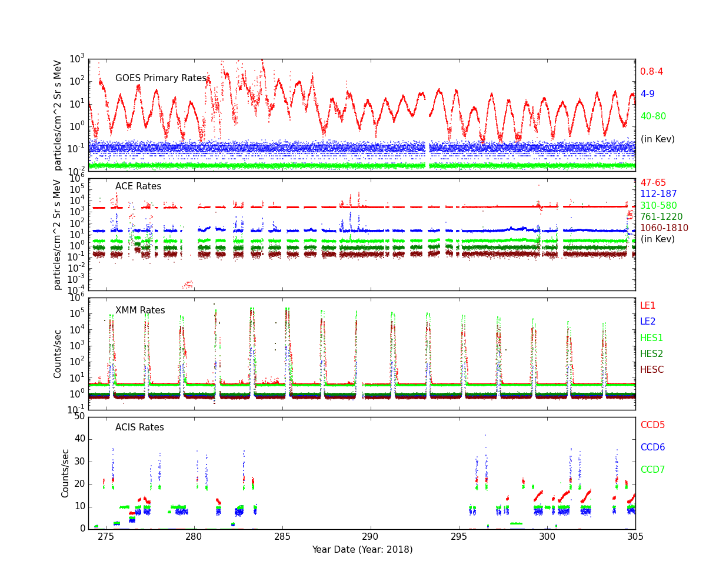Select the HESC legend label
The height and width of the screenshot is (588, 706).
pos(652,370)
